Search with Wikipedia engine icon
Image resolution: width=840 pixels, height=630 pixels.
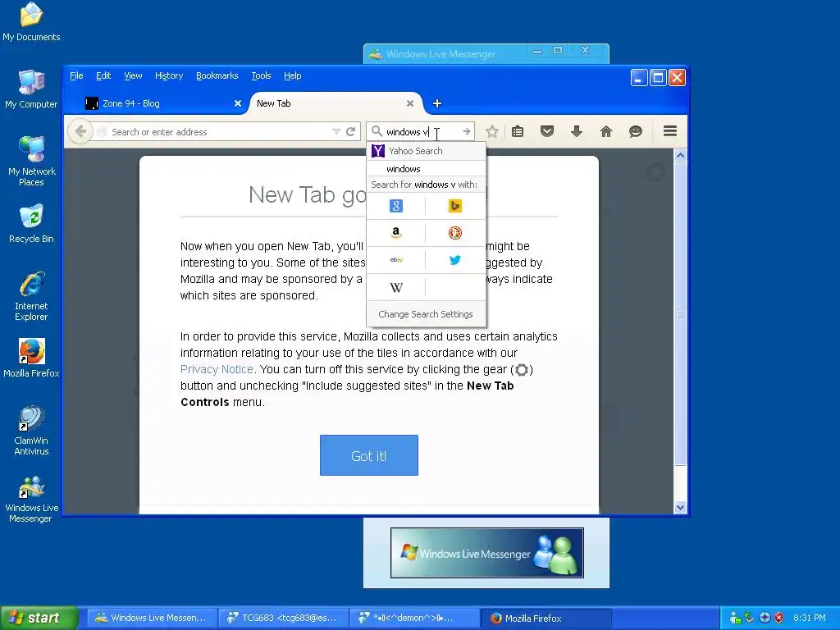pyautogui.click(x=396, y=288)
